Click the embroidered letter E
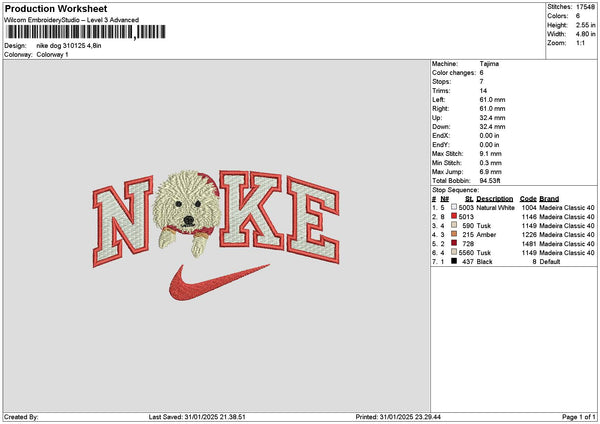The image size is (600, 424). [x=313, y=220]
